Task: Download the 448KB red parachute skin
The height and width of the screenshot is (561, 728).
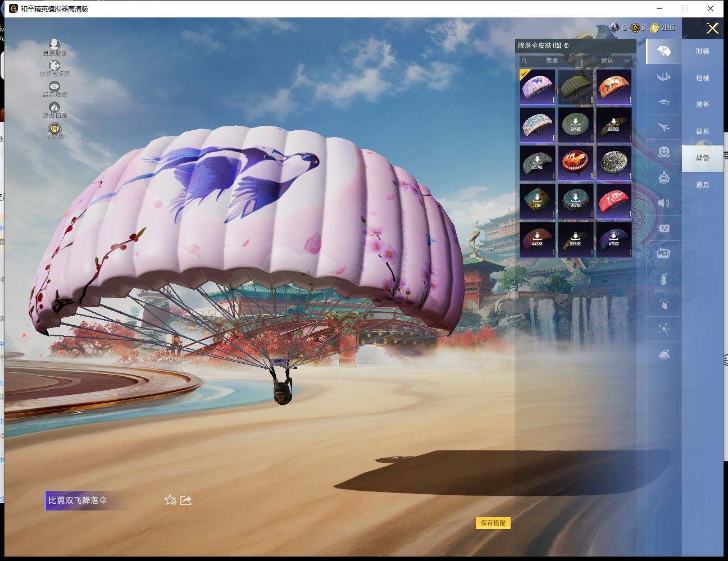Action: [538, 239]
